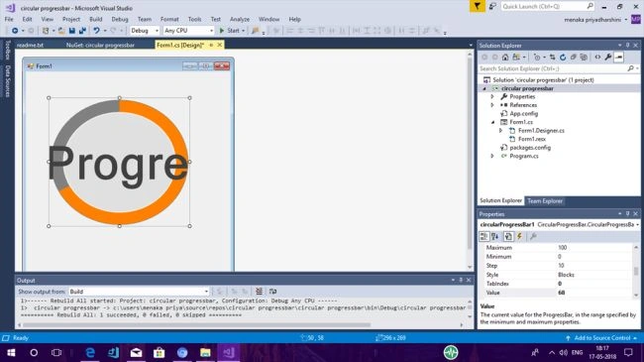Click the notifications flag icon in title bar
This screenshot has width=644, height=362.
[x=477, y=6]
